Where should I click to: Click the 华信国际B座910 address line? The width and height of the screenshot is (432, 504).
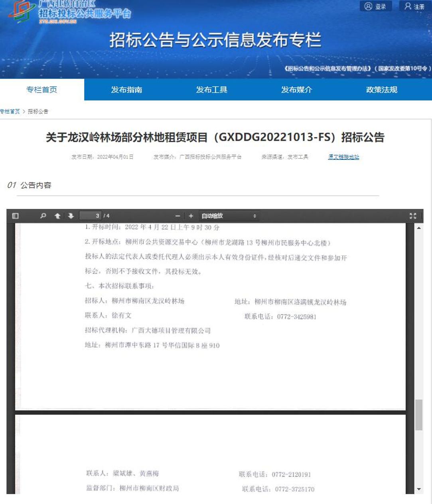click(152, 345)
